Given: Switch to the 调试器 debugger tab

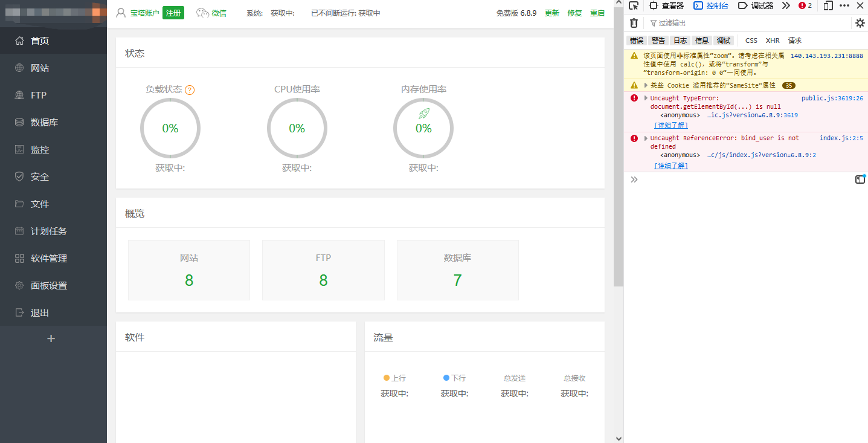Looking at the screenshot, I should click(756, 5).
